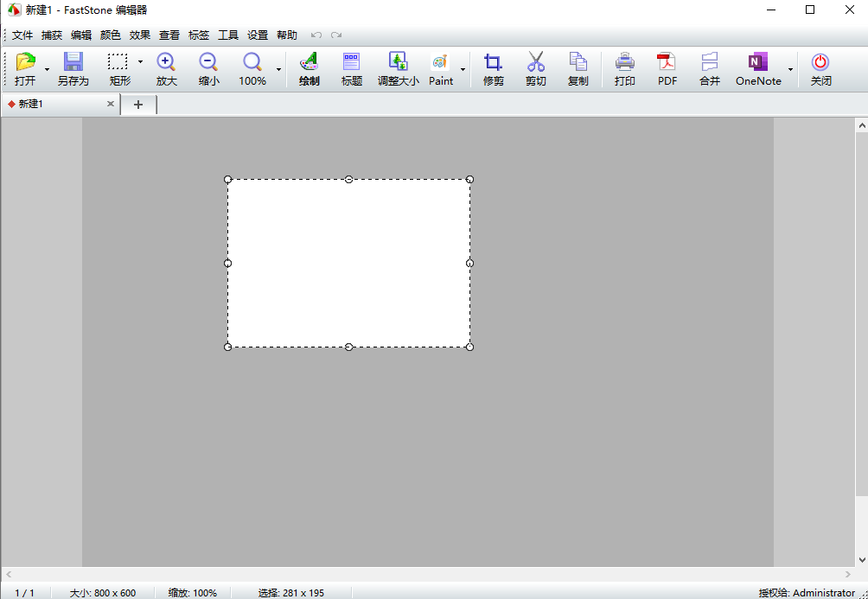Open the View (查看) menu

pyautogui.click(x=169, y=35)
